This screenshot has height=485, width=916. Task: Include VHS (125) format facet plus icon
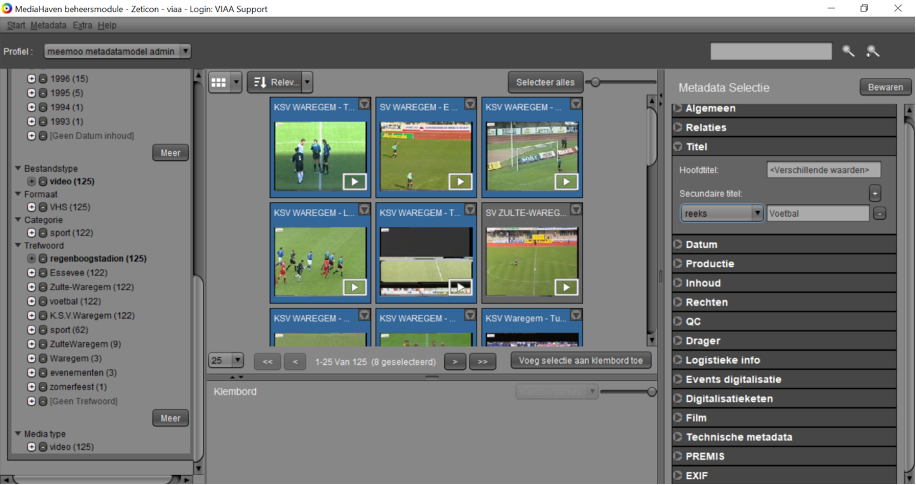(x=32, y=207)
